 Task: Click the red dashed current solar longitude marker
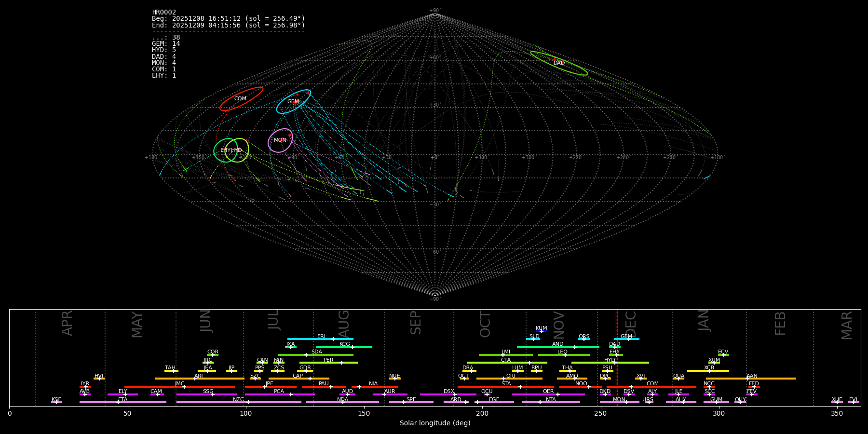[616, 357]
